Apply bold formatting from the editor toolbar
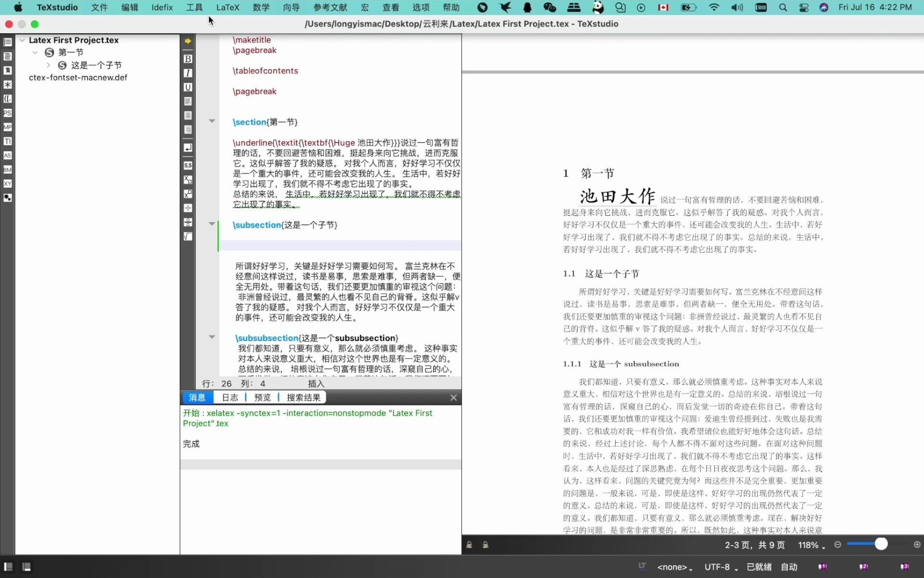 pyautogui.click(x=188, y=59)
